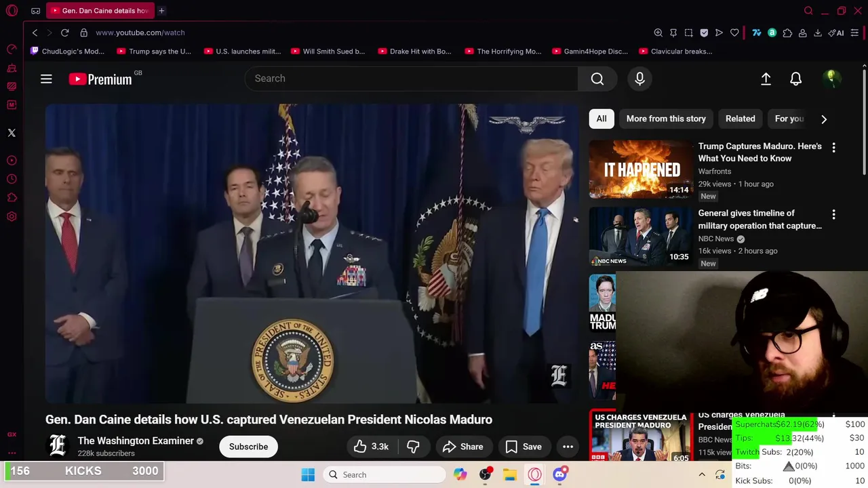Open the YouTube account avatar
This screenshot has width=868, height=488.
tap(831, 79)
